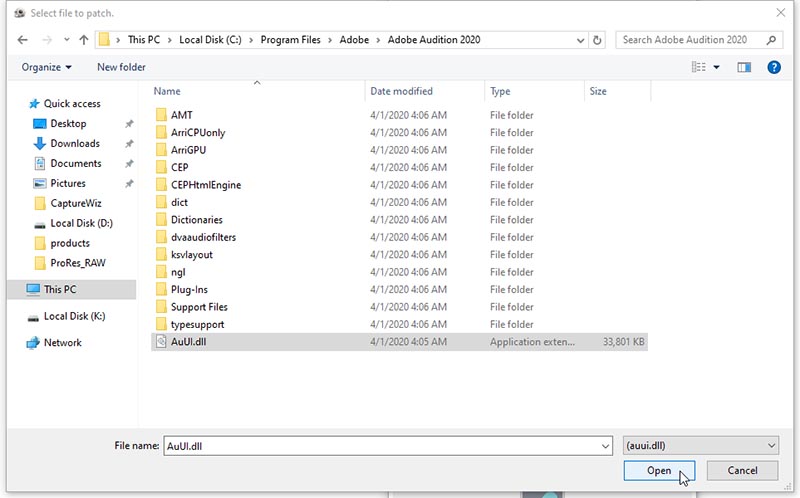Click the AuUI.dll file name text
This screenshot has width=800, height=498.
pyautogui.click(x=189, y=342)
